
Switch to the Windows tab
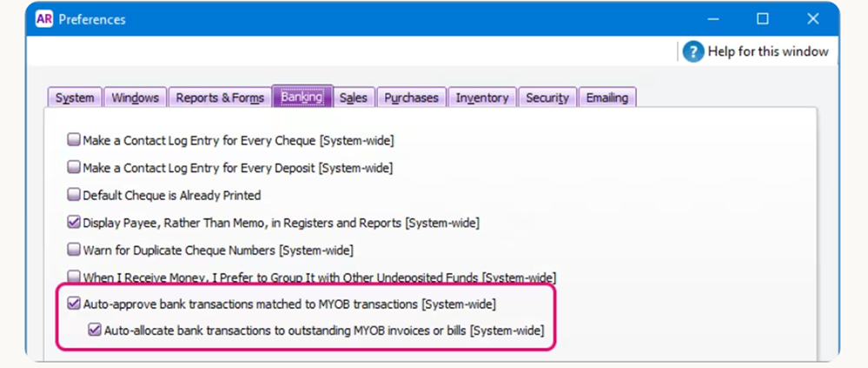pos(135,97)
